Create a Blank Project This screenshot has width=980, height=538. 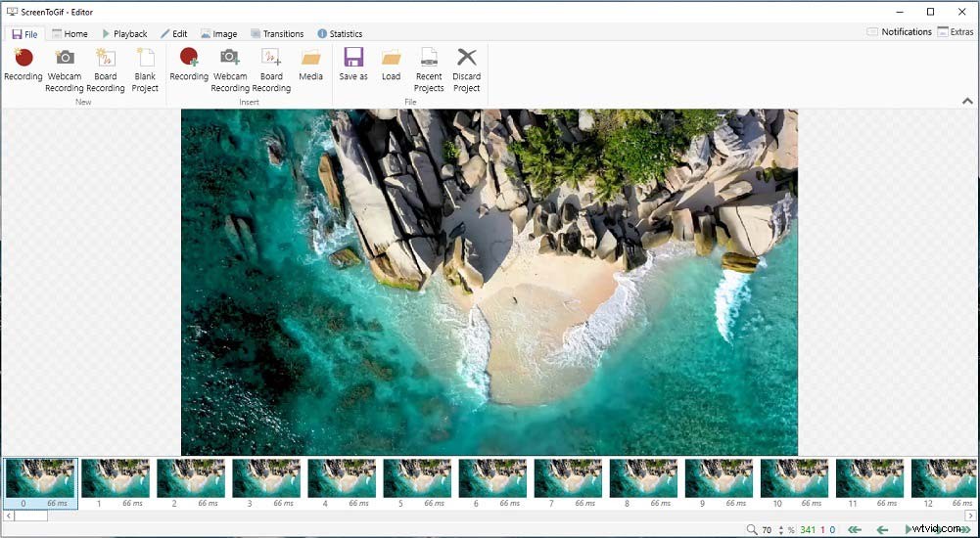145,69
